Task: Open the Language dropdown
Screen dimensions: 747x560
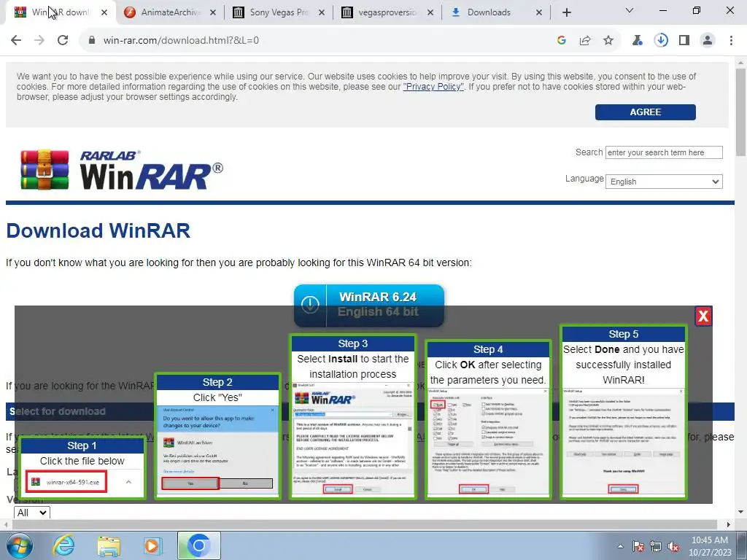Action: pos(664,182)
